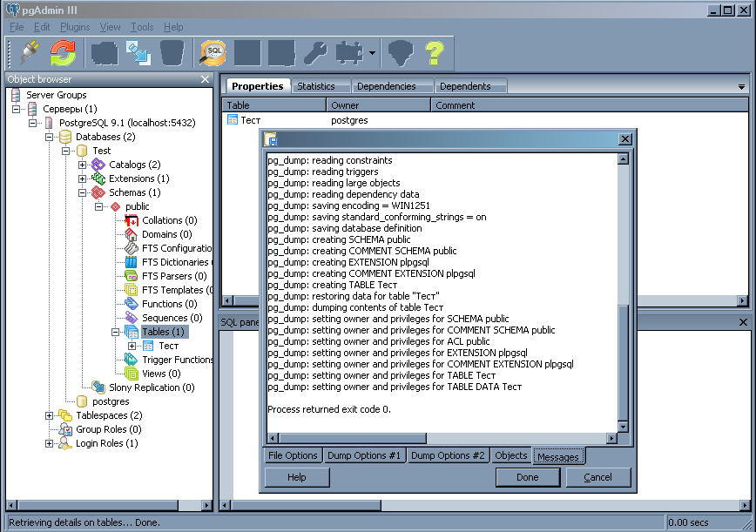Expand the Tablespaces tree node
Viewport: 756px width, 532px height.
point(50,415)
